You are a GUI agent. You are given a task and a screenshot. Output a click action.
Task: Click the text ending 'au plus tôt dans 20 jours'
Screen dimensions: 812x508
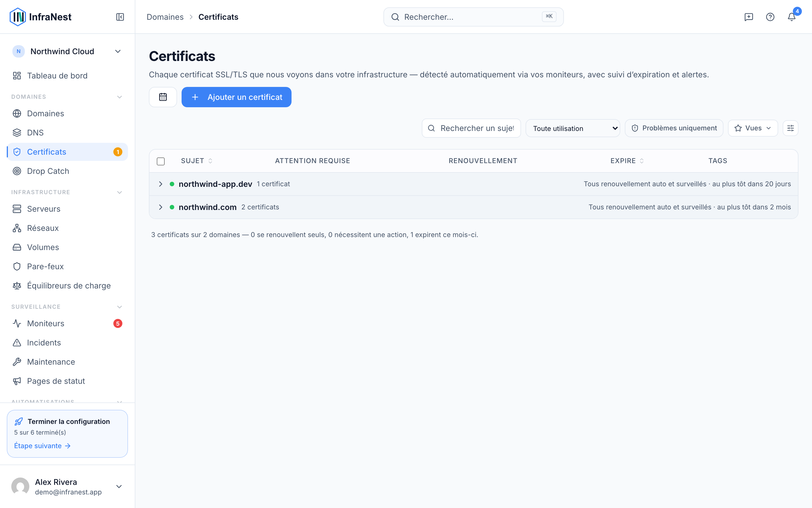coord(687,184)
